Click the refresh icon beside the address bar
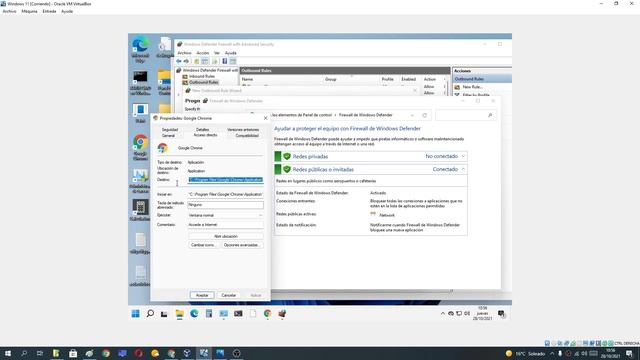 [424, 116]
